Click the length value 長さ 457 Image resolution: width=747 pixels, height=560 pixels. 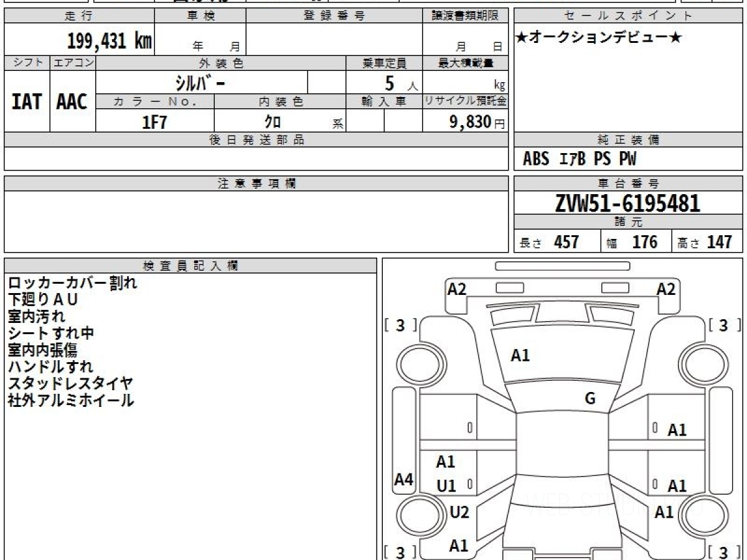click(549, 241)
